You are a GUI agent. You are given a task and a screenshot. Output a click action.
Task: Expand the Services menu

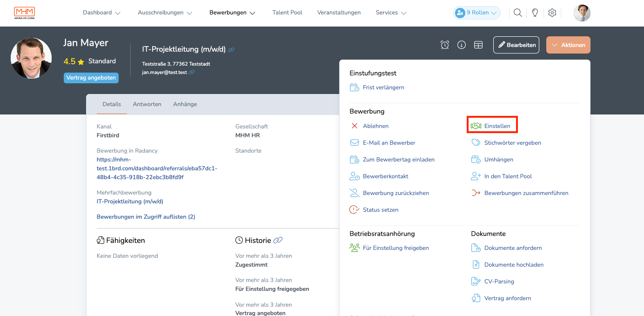click(391, 13)
